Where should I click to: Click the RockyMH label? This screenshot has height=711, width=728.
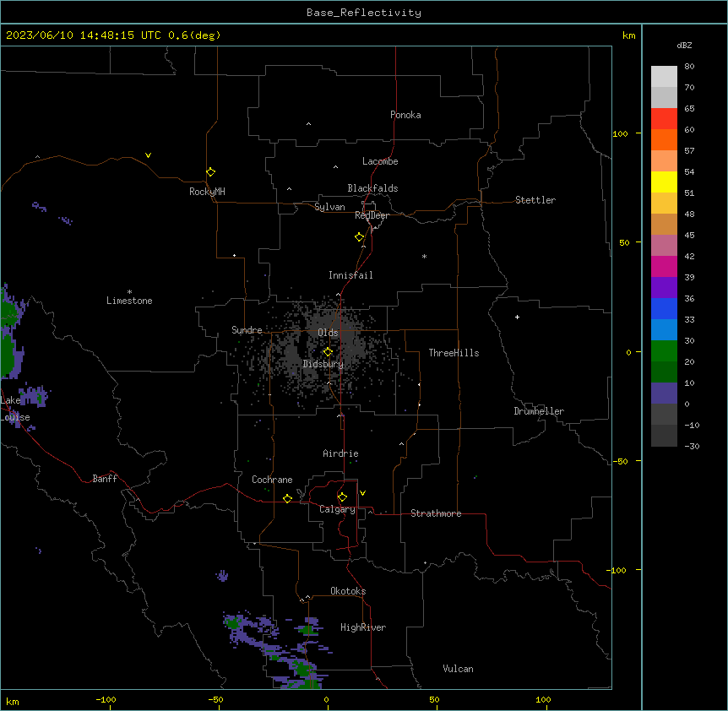pyautogui.click(x=207, y=192)
